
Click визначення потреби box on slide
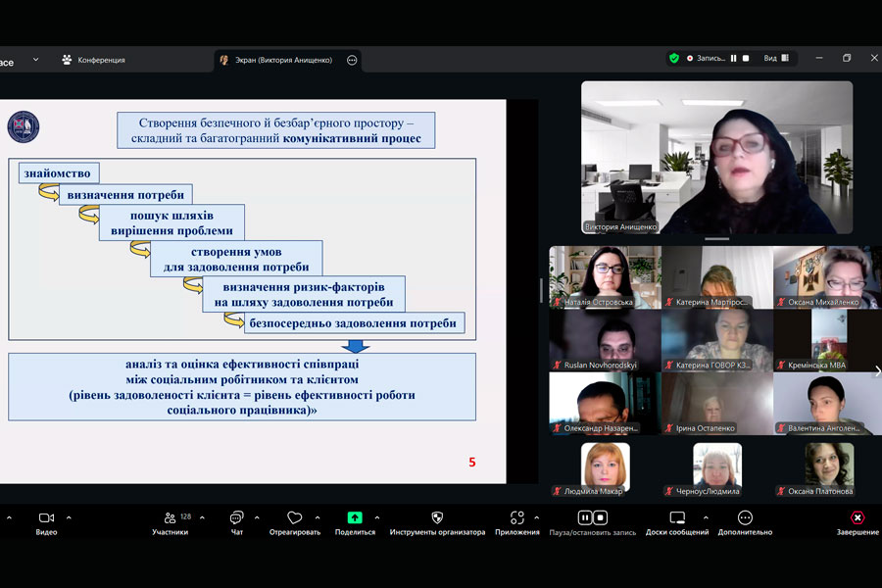[x=125, y=195]
